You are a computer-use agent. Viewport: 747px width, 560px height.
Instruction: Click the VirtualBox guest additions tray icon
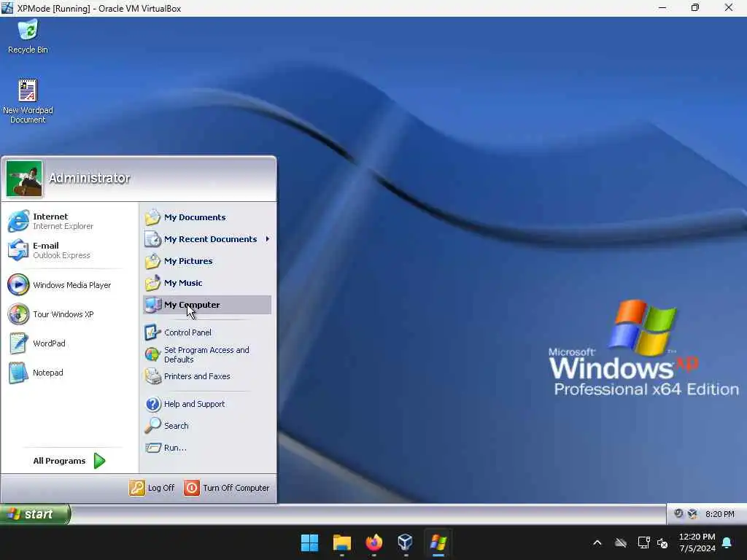point(693,514)
